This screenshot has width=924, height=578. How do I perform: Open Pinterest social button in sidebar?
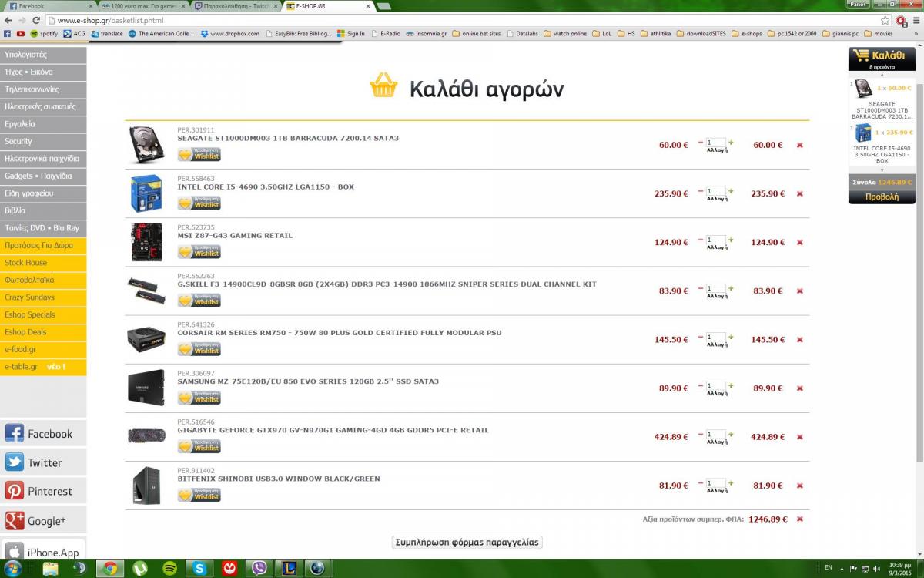(43, 491)
